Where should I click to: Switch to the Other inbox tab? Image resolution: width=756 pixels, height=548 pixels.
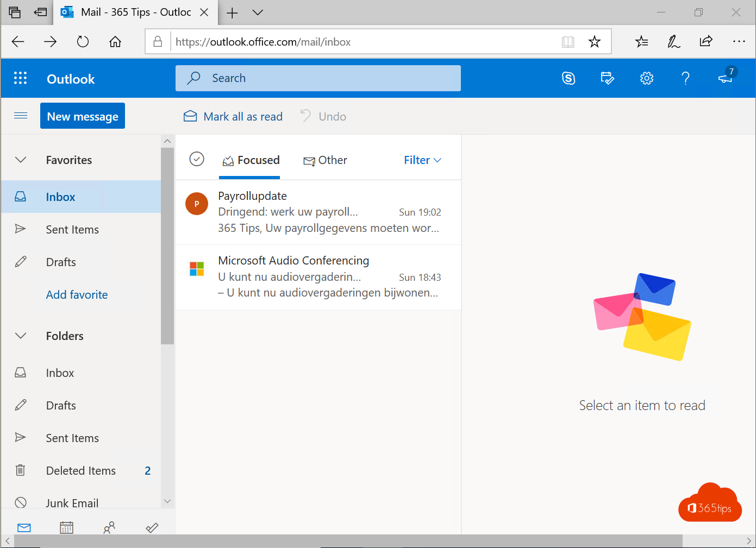point(325,160)
